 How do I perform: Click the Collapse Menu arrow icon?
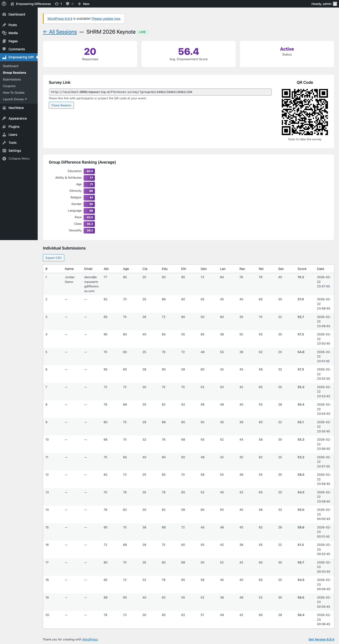click(4, 159)
